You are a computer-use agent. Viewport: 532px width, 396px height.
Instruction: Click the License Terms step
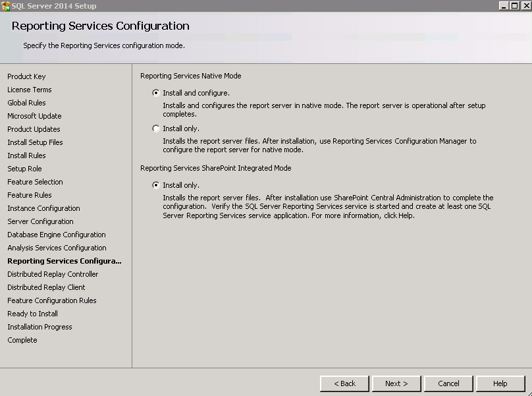tap(30, 90)
